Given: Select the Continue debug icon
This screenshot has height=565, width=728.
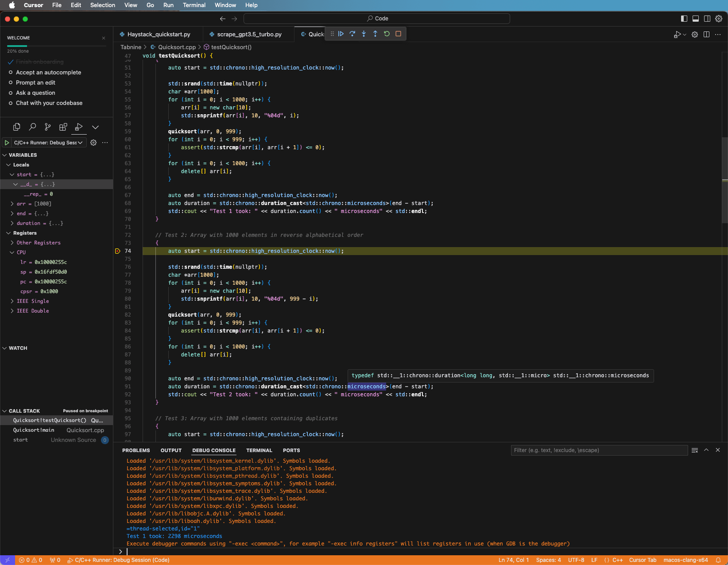Looking at the screenshot, I should pyautogui.click(x=341, y=34).
